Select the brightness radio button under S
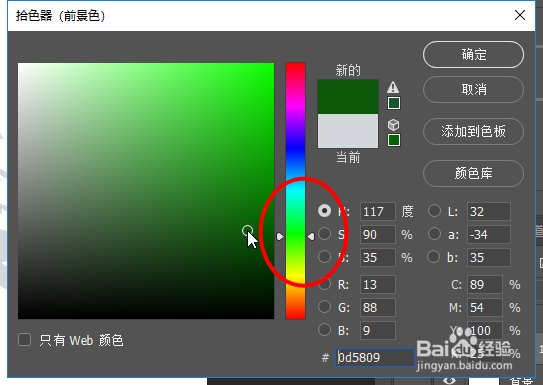The image size is (543, 385). tap(324, 257)
